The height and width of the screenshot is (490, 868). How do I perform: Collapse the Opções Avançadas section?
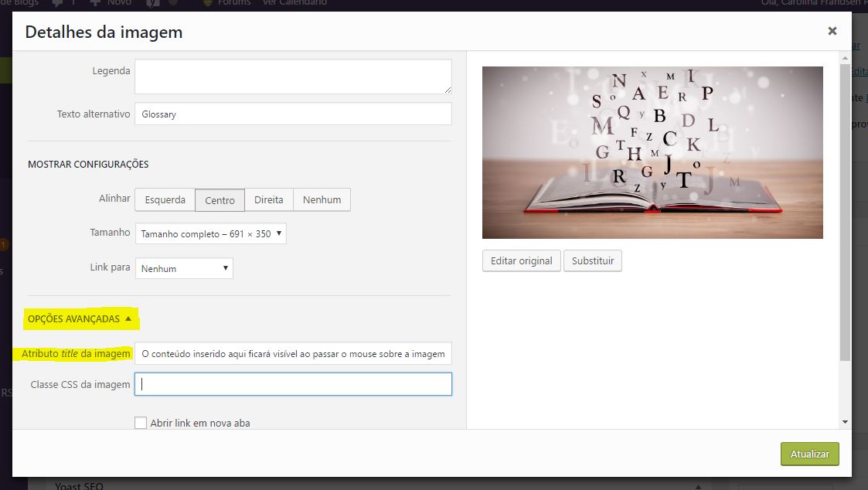coord(80,319)
